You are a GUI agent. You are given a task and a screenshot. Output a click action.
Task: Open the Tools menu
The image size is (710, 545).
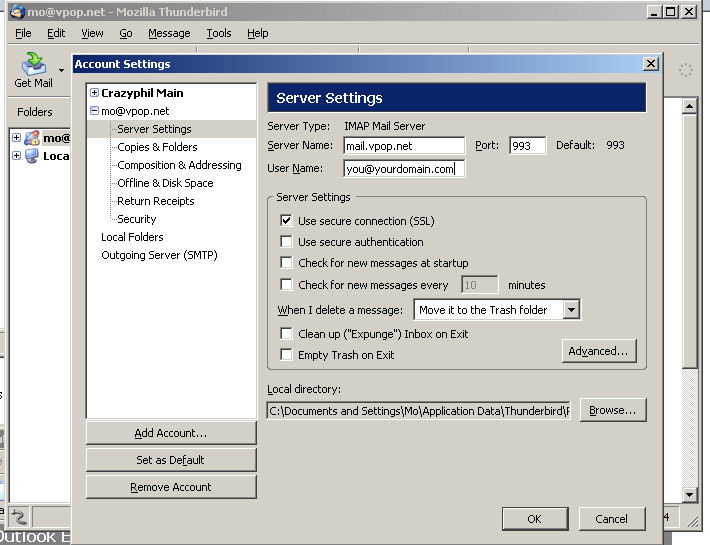218,33
